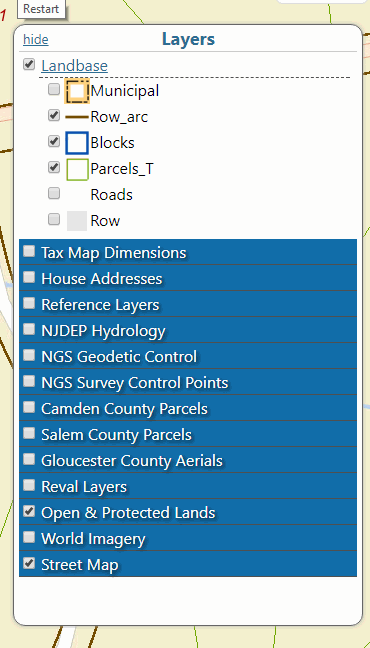Screen dimensions: 370x648
Task: Disable the Landbase group checkbox
Action: coord(29,64)
